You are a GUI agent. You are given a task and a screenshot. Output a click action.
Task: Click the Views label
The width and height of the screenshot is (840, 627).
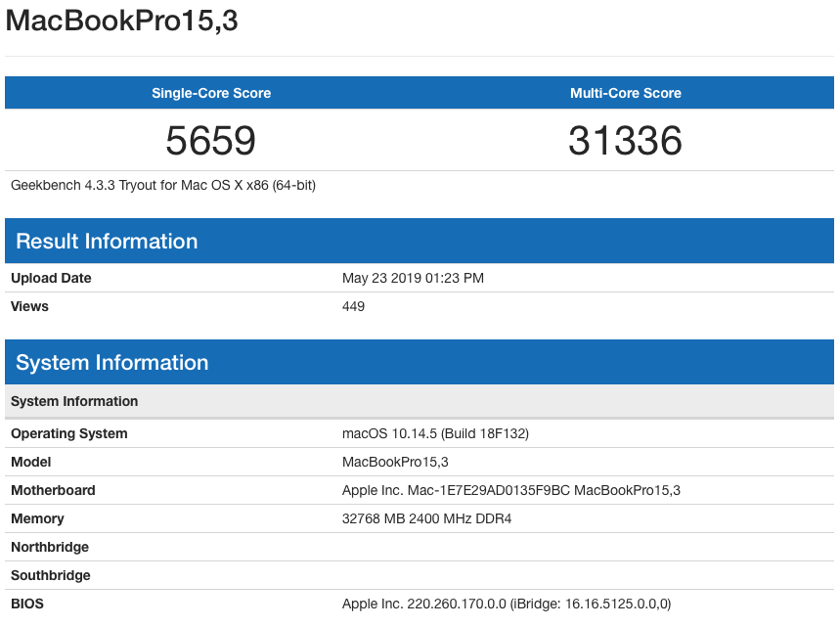pos(29,306)
